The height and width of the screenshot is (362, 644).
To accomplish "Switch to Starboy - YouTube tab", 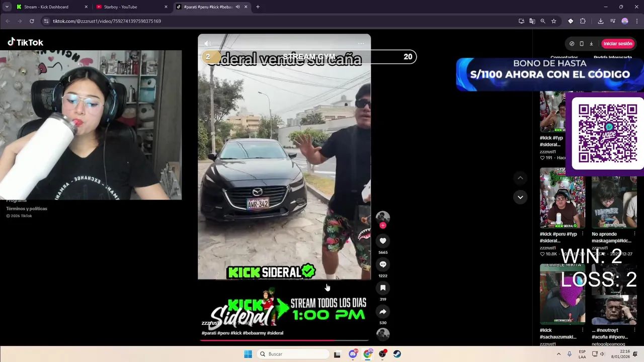I will point(132,7).
